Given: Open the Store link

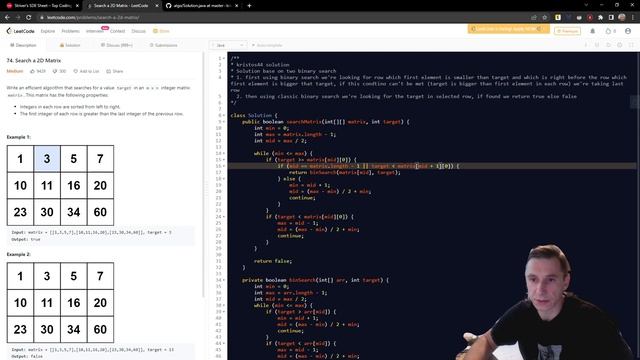Looking at the screenshot, I should tap(161, 31).
